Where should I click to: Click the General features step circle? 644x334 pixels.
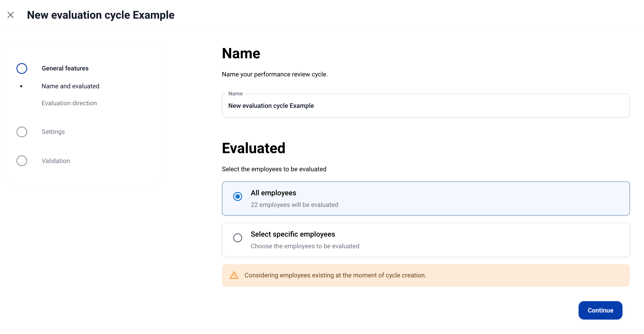click(22, 68)
